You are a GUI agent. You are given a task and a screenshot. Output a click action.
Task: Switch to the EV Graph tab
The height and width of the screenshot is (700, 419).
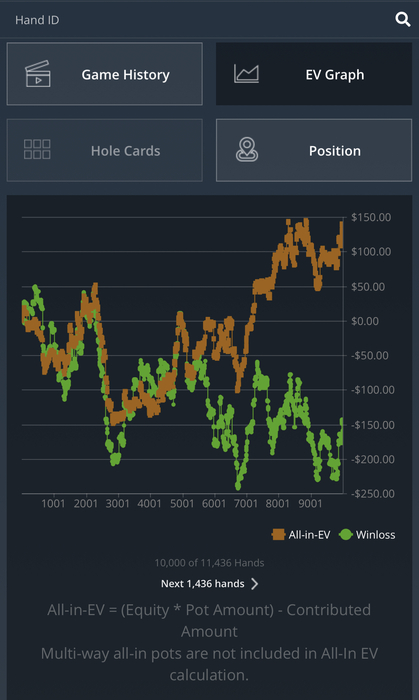pos(314,74)
